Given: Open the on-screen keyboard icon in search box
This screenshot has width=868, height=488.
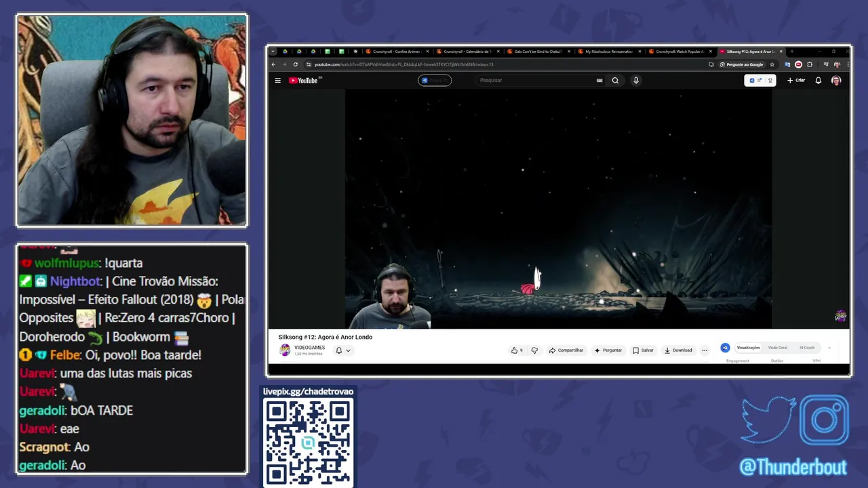Looking at the screenshot, I should point(599,80).
